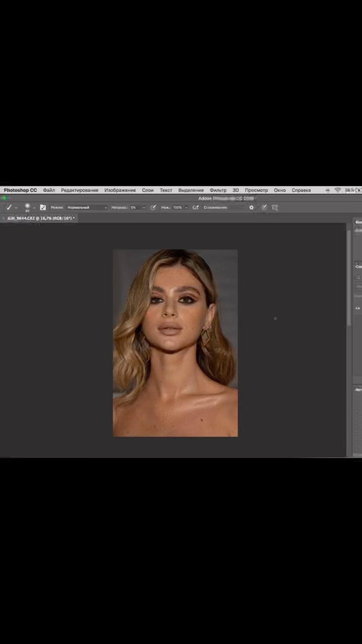Open the brush size preset thumbnail

point(27,207)
